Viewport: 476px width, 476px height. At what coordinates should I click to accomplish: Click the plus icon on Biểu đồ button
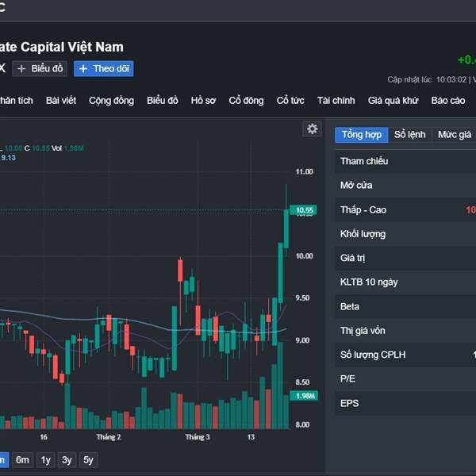pyautogui.click(x=21, y=69)
